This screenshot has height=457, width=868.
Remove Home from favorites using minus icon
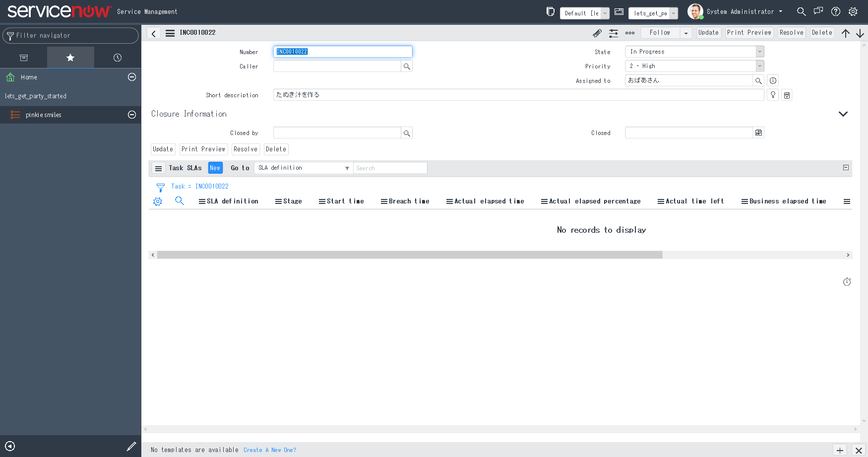click(131, 77)
